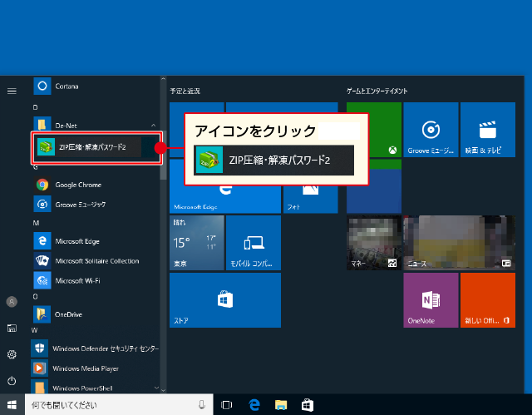Screen dimensions: 532x415
Task: Click the De-Net folder icon
Action: click(x=42, y=125)
